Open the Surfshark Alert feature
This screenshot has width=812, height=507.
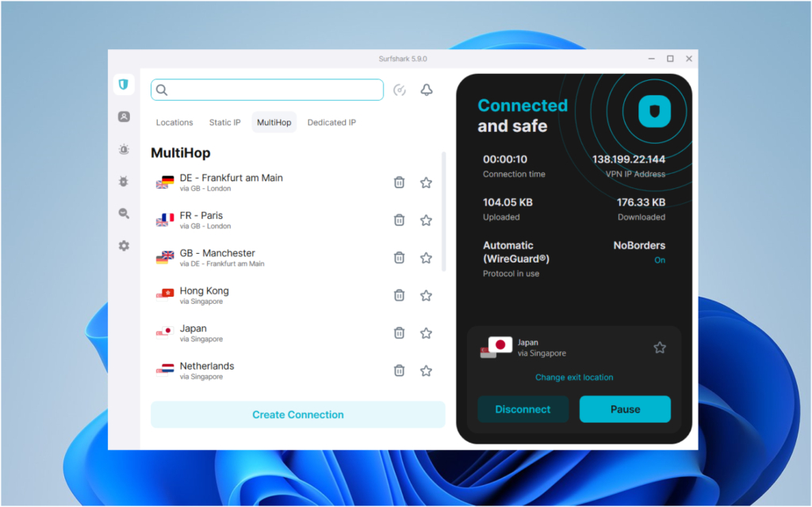[124, 149]
